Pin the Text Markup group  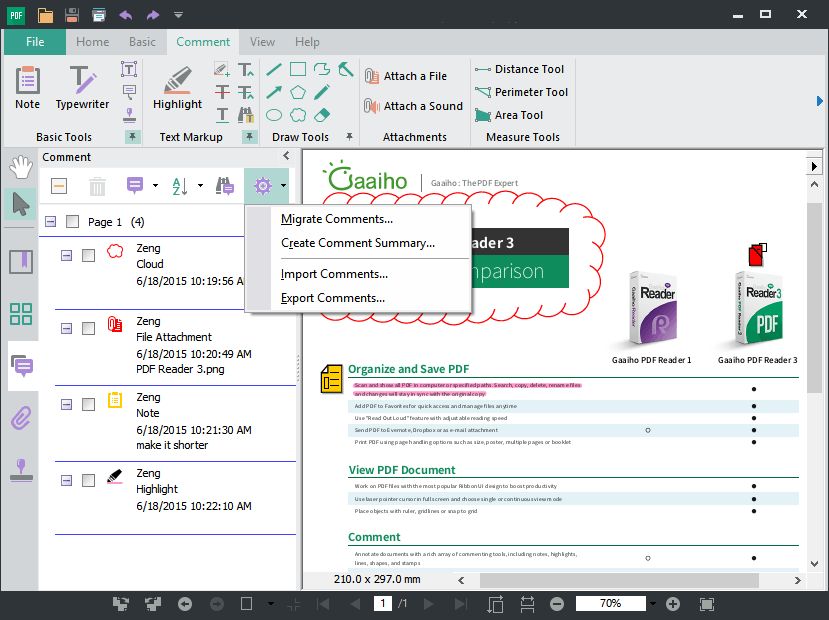tap(249, 137)
